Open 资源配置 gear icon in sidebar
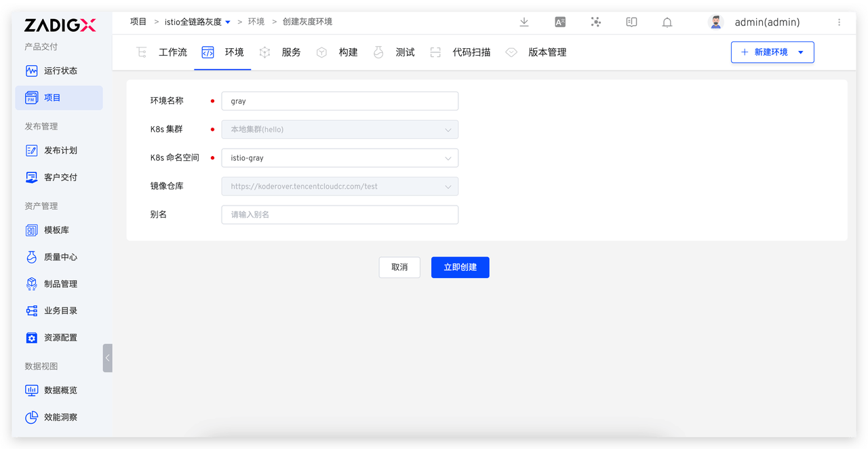Viewport: 868px width, 449px height. pos(31,338)
